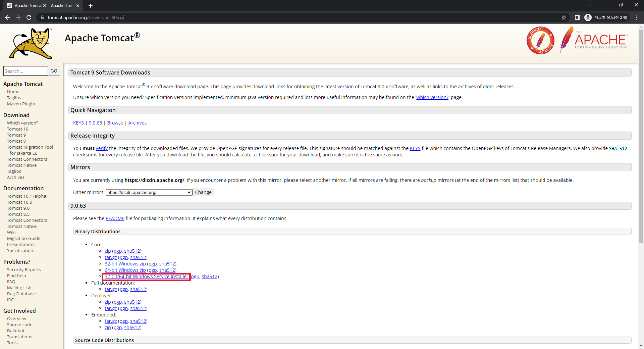Open Which version? sidebar link
This screenshot has height=349, width=644.
click(22, 123)
